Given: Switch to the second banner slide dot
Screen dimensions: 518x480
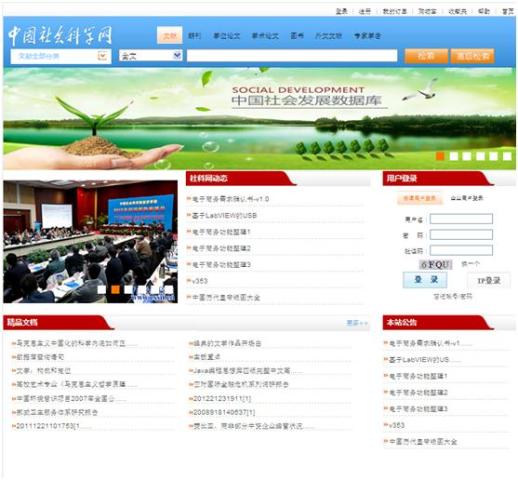Looking at the screenshot, I should point(454,156).
